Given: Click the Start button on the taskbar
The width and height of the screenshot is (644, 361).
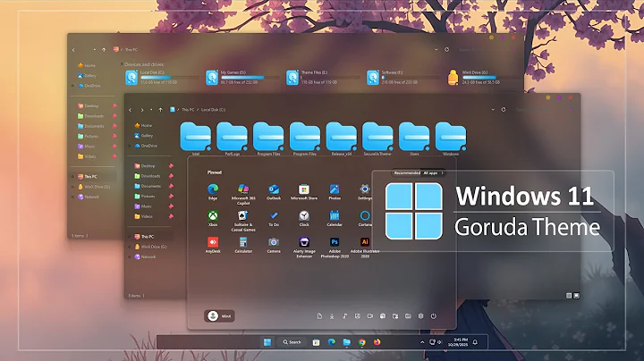Looking at the screenshot, I should tap(267, 342).
